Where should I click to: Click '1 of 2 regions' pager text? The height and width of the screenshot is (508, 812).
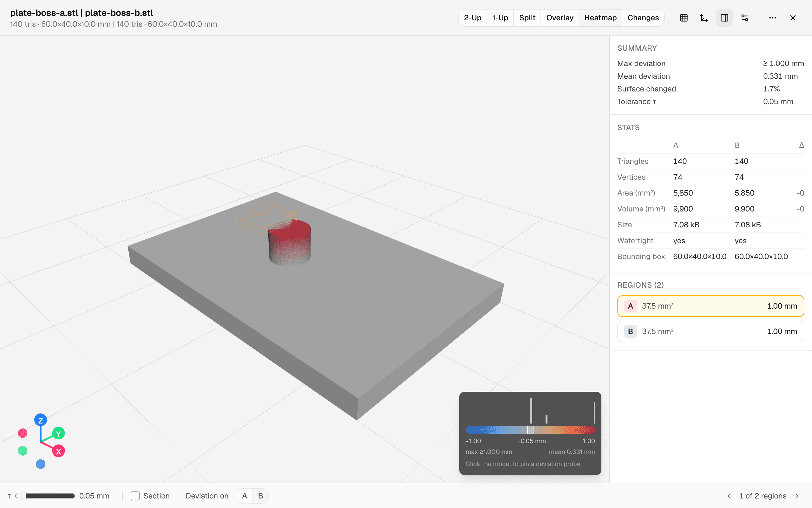tap(763, 496)
